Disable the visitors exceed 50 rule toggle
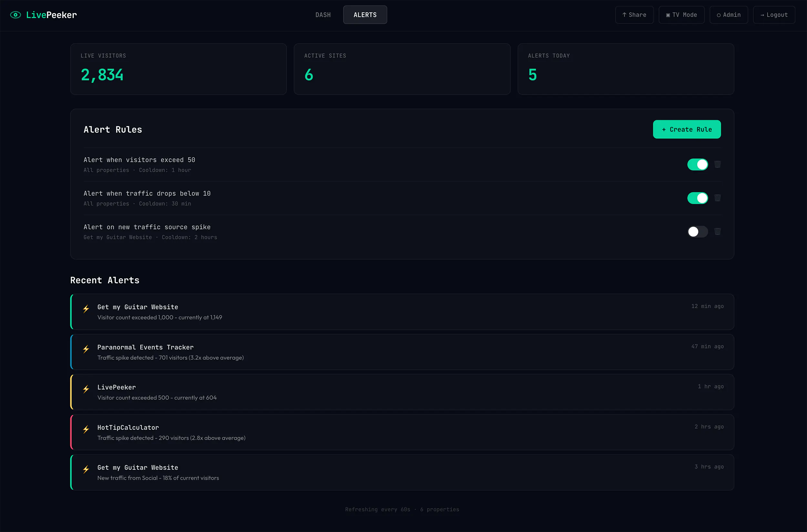 697,165
